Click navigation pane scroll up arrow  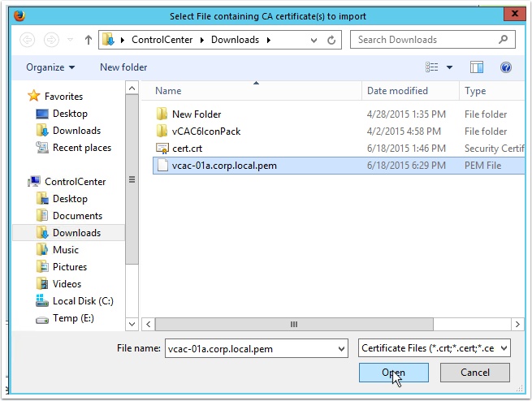click(132, 88)
